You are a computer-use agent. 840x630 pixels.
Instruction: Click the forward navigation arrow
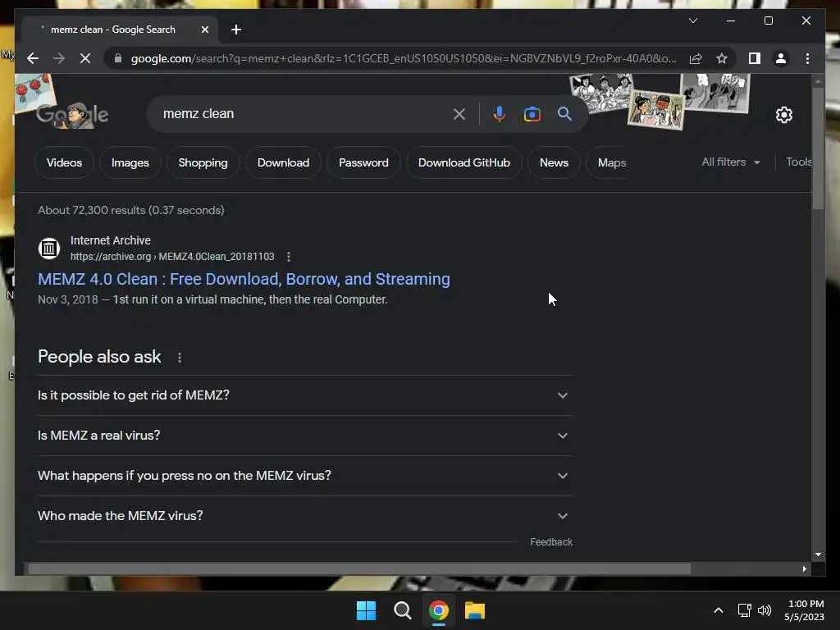[59, 58]
